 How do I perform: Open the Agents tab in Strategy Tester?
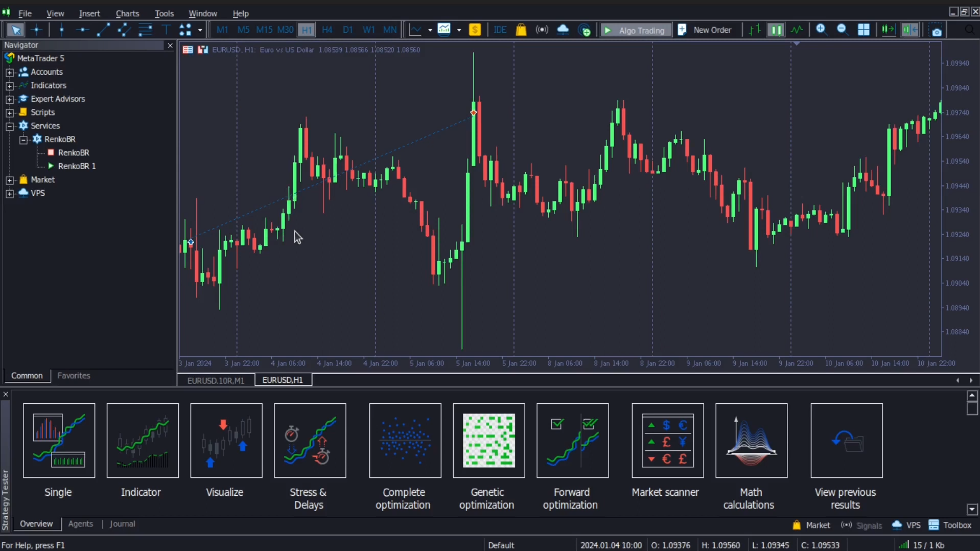[x=81, y=524]
